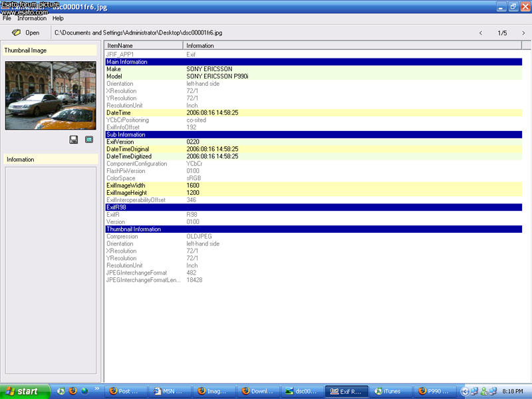
Task: Select the ColorSpace row
Action: coord(313,178)
